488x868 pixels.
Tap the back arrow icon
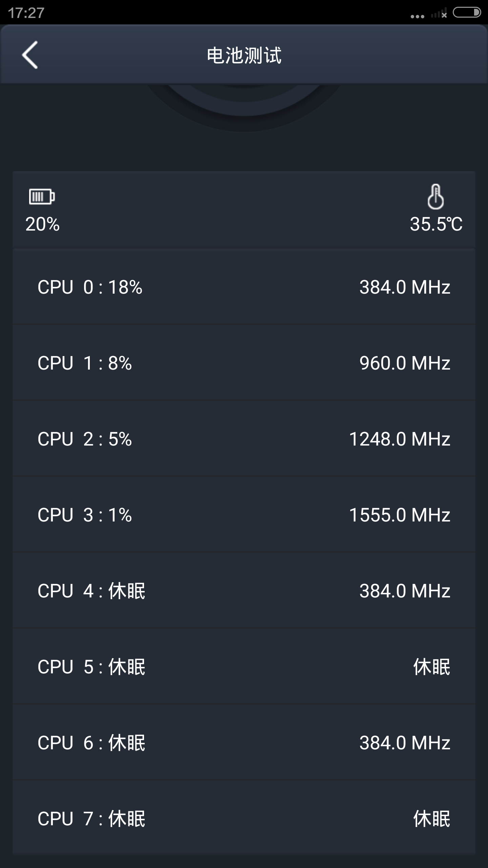pyautogui.click(x=30, y=55)
